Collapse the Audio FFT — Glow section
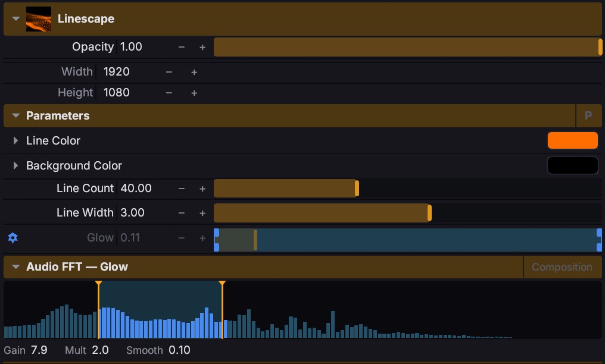The height and width of the screenshot is (364, 605). tap(16, 266)
